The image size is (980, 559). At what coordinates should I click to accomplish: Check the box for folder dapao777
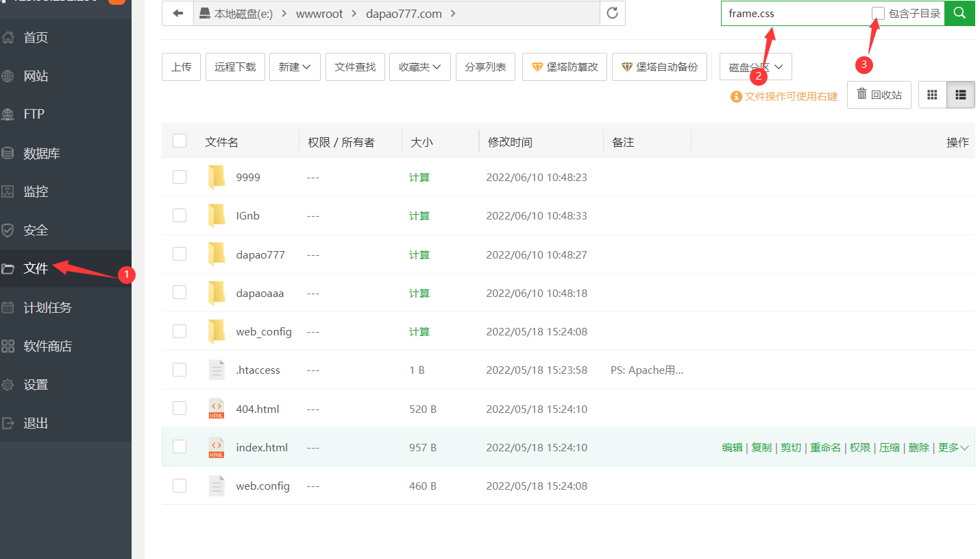pos(180,254)
